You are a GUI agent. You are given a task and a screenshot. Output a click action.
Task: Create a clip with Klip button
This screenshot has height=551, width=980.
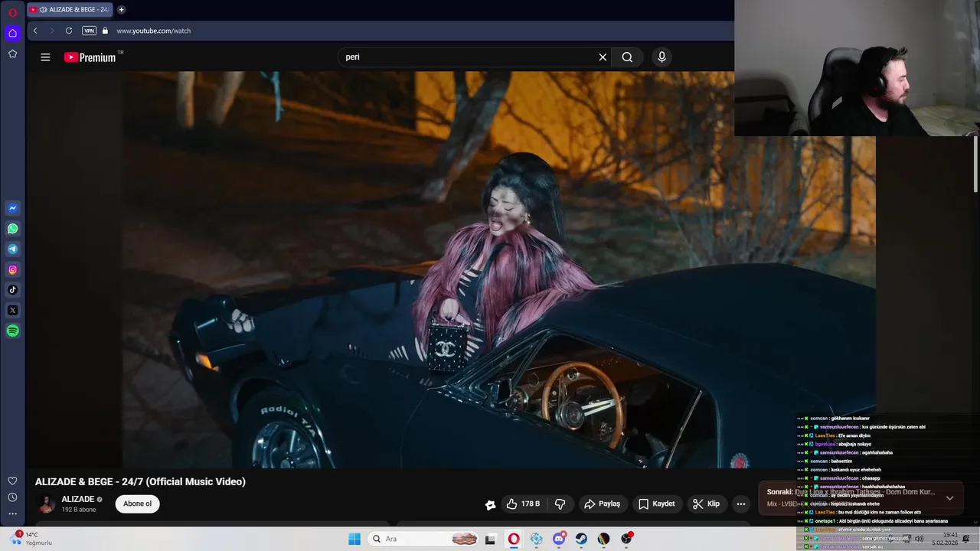pos(706,504)
